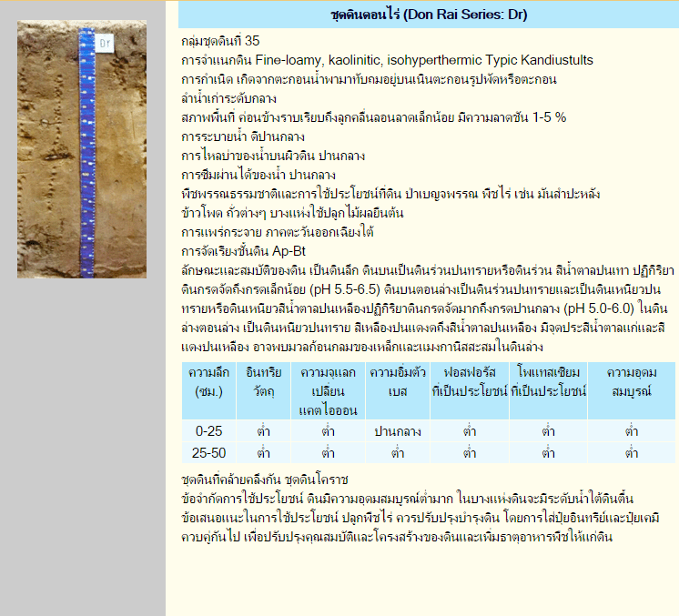
Task: Click table header 'ความอิ่มตัวเบส'
Action: pyautogui.click(x=398, y=390)
